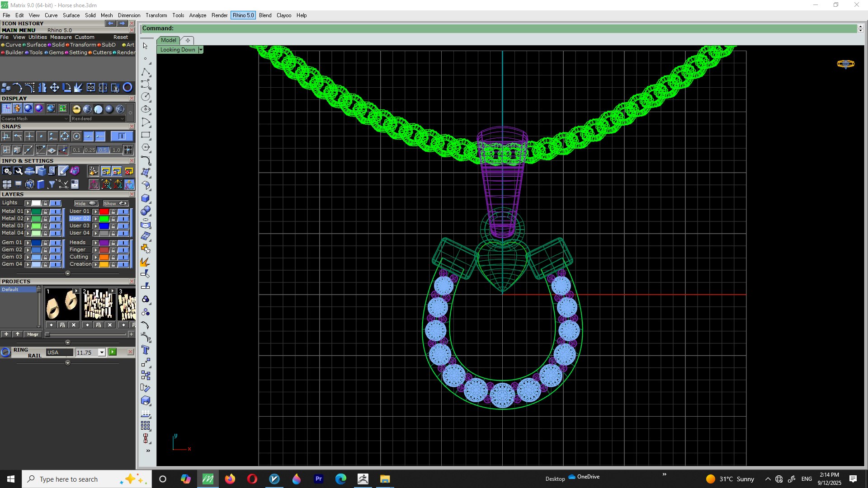
Task: Select the Text object tool
Action: coord(146,350)
